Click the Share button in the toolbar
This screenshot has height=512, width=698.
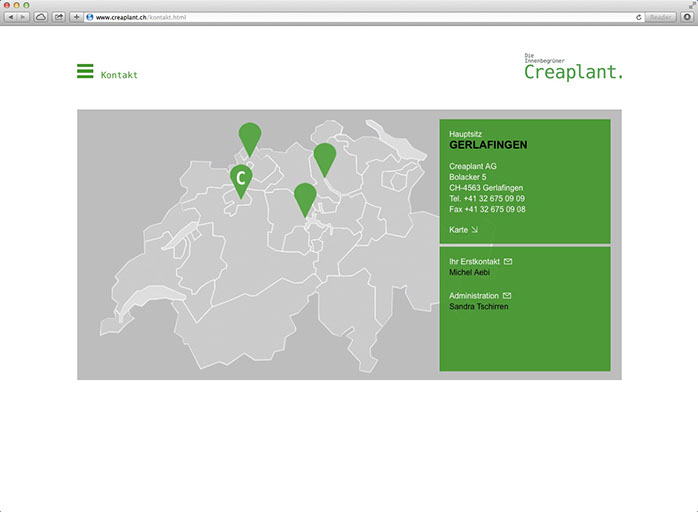click(x=58, y=17)
